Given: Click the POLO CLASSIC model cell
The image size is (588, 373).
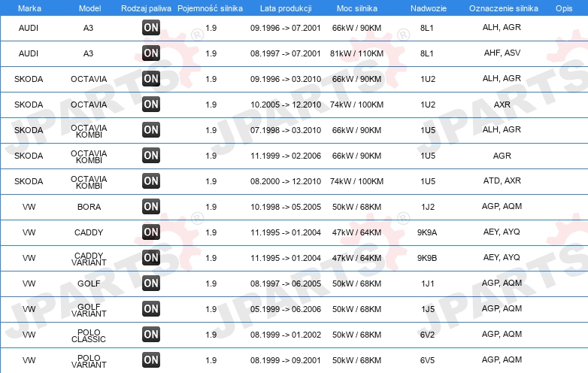Looking at the screenshot, I should pyautogui.click(x=89, y=335).
